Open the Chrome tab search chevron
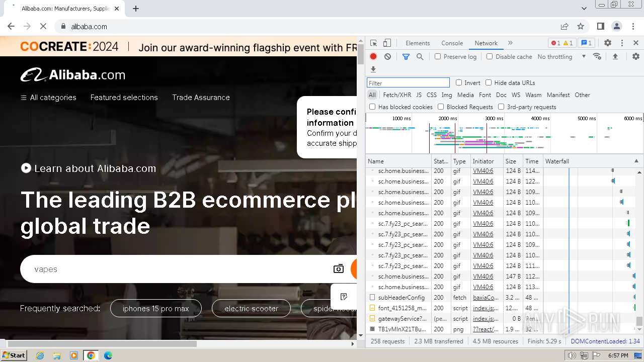644x362 pixels. (x=584, y=9)
